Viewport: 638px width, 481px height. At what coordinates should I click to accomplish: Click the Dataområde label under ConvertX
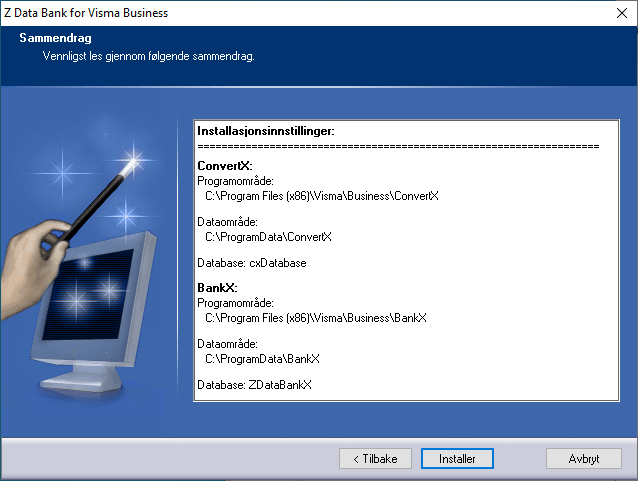pos(228,222)
